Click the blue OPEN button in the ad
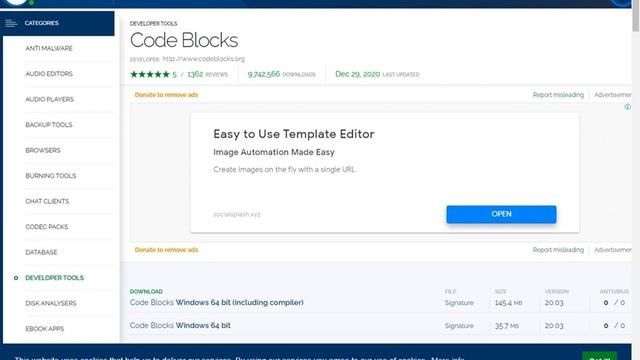 501,214
